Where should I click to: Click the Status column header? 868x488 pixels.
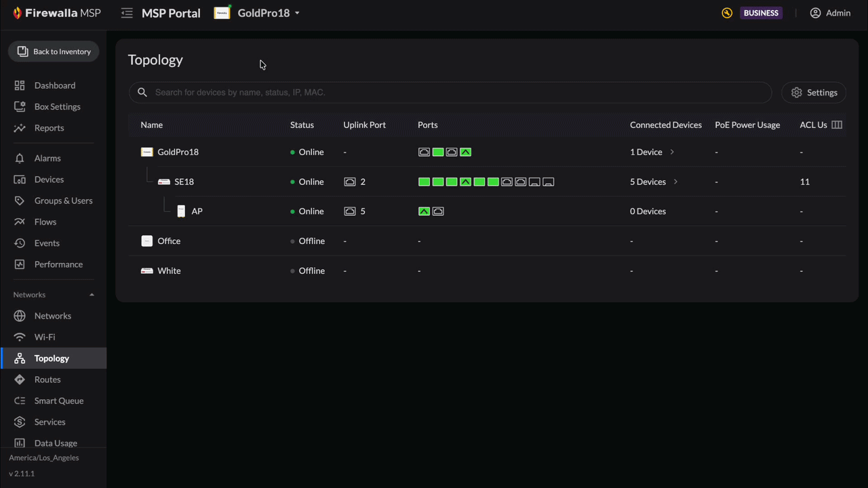pyautogui.click(x=302, y=125)
